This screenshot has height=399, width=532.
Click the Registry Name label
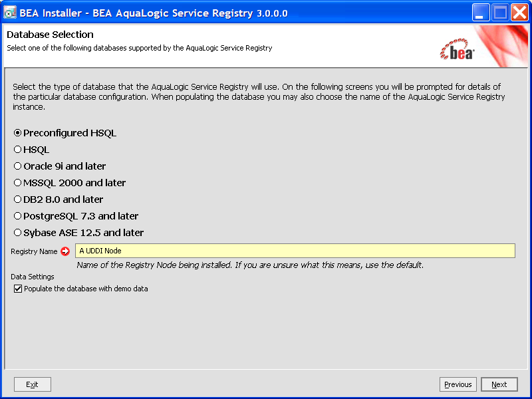point(34,251)
